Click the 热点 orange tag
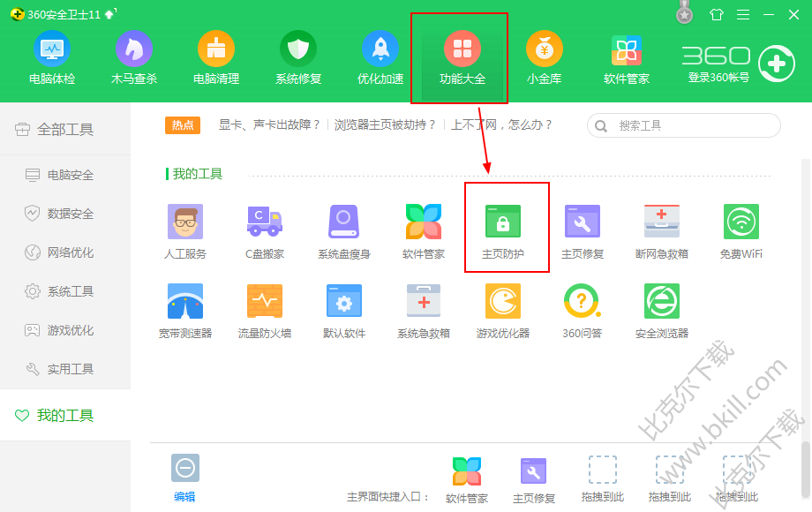Screen dimensions: 812x512 [x=183, y=125]
